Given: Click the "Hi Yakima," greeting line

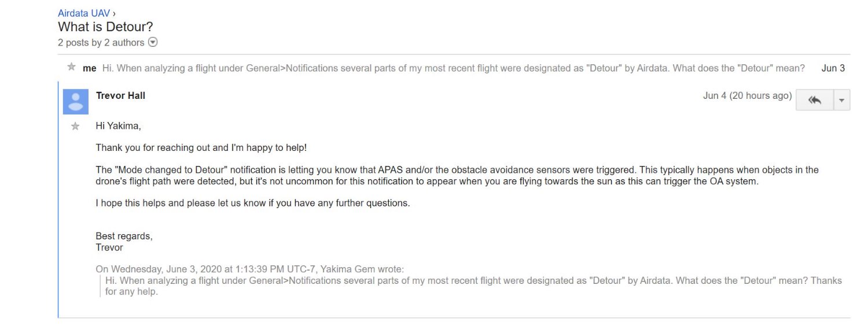Looking at the screenshot, I should 119,125.
